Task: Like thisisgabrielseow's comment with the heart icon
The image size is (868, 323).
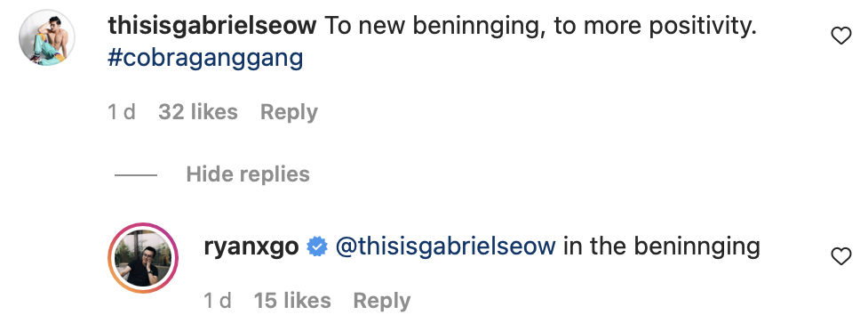Action: tap(840, 36)
